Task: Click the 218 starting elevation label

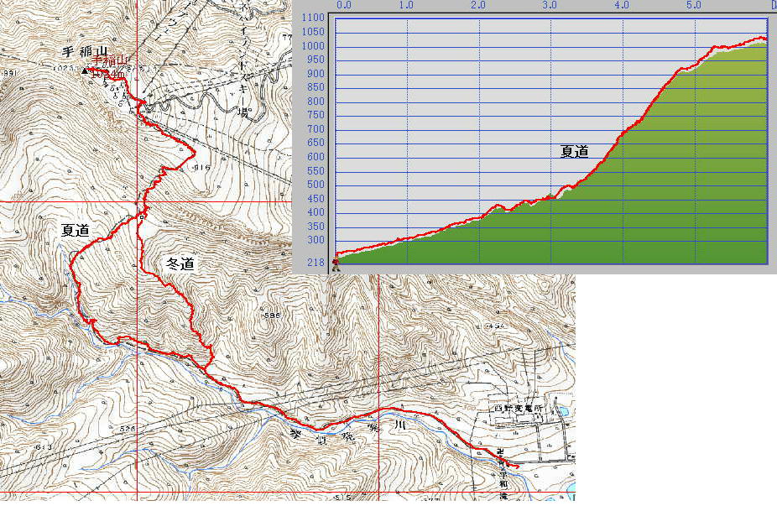Action: tap(315, 263)
